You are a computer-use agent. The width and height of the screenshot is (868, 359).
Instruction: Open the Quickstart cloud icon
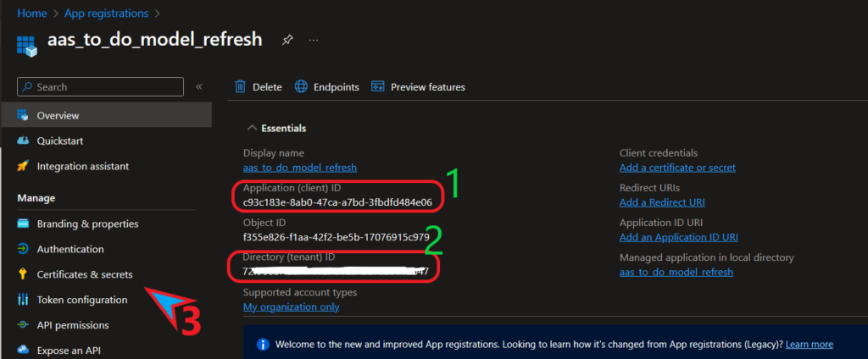pos(23,141)
